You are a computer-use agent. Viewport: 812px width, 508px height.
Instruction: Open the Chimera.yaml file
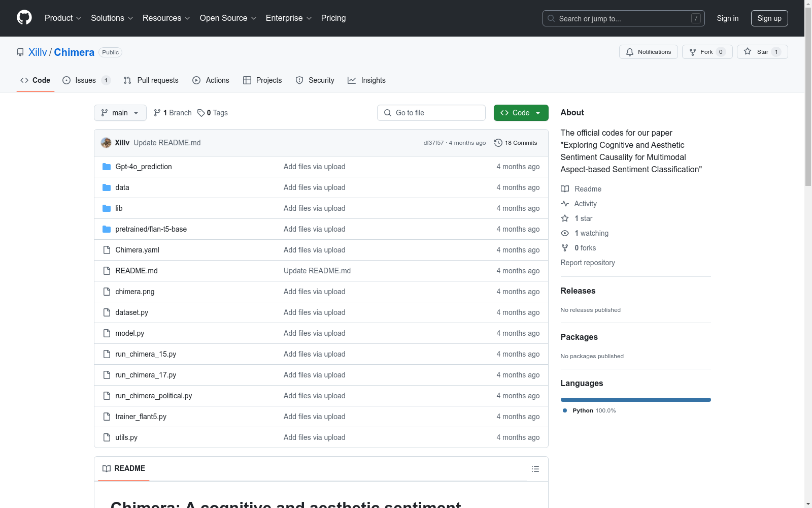[138, 250]
